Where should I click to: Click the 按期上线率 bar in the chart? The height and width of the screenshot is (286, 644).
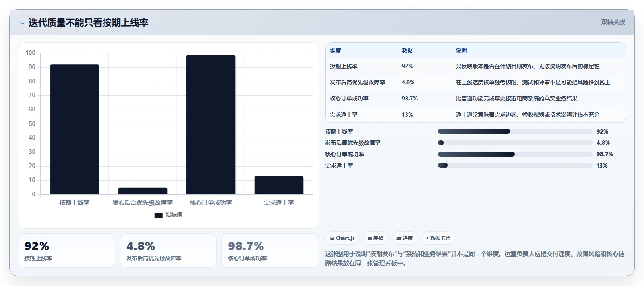(74, 129)
